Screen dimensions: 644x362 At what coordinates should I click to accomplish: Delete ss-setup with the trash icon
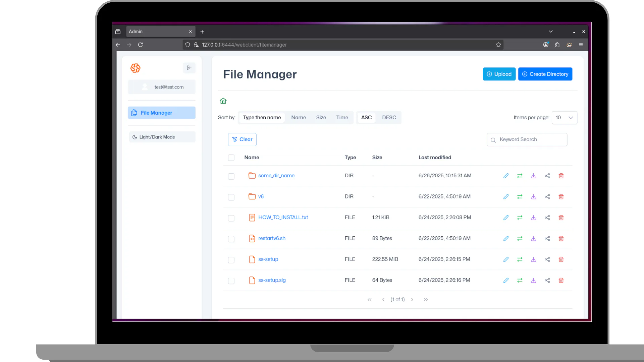(561, 259)
